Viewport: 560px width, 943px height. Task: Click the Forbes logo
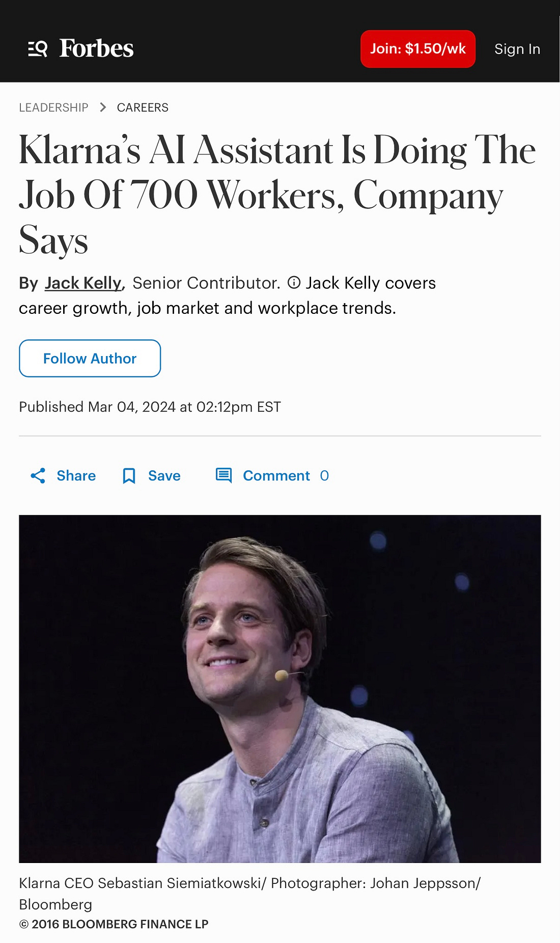[96, 49]
